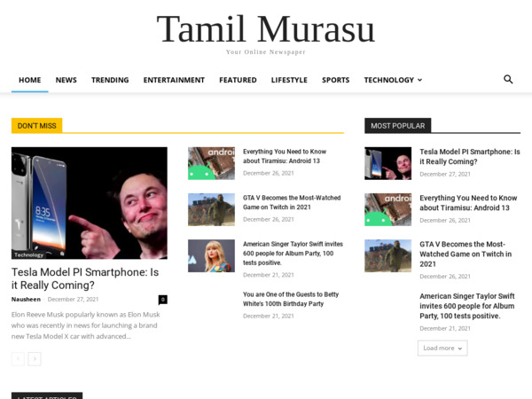Image resolution: width=532 pixels, height=399 pixels.
Task: Open the Trending menu item
Action: tap(110, 80)
